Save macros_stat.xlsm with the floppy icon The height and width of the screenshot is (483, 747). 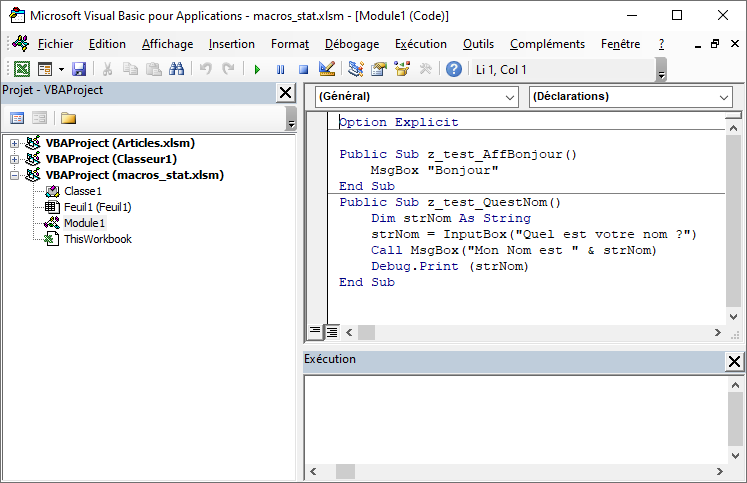[x=79, y=70]
